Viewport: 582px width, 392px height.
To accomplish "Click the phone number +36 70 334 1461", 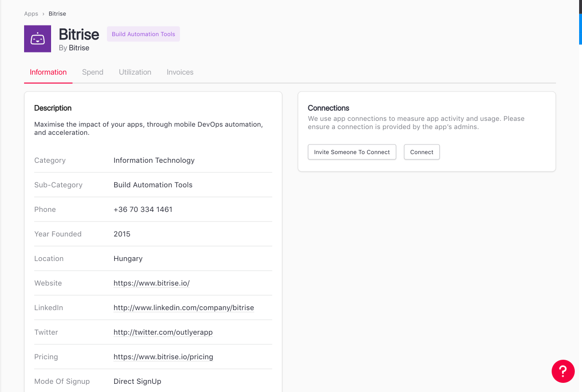I will (143, 209).
